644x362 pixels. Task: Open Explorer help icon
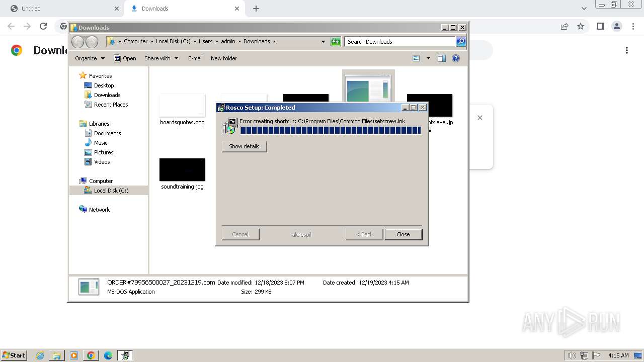tap(456, 58)
